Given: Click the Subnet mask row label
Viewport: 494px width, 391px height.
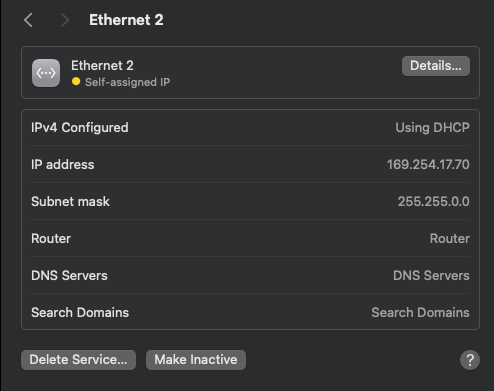Looking at the screenshot, I should pos(70,202).
